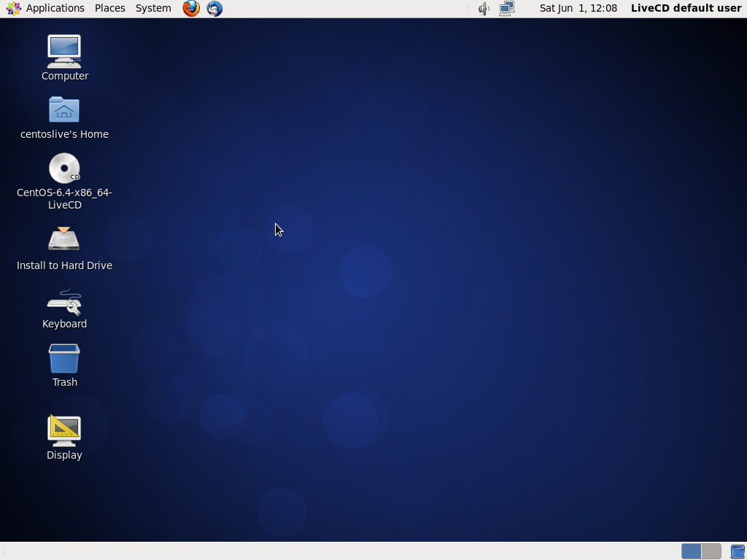
Task: Click the clock showing Sat Jun 1, 12:08
Action: coord(578,8)
